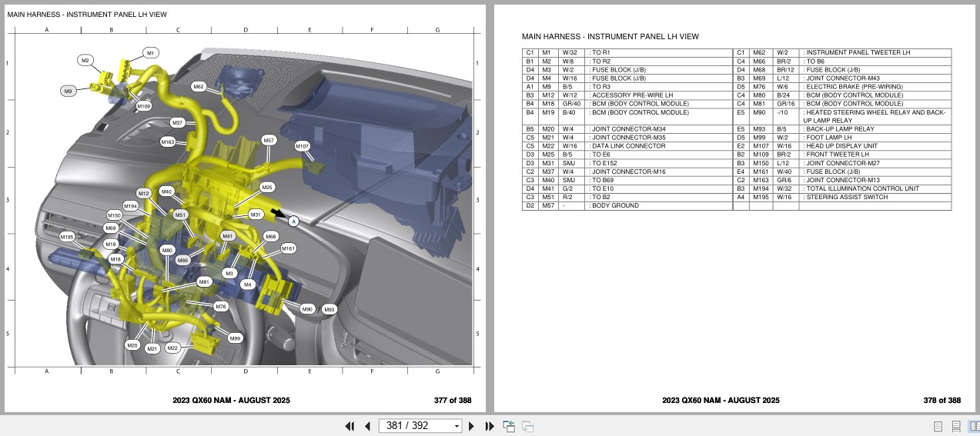Image resolution: width=980 pixels, height=436 pixels.
Task: Click 'JOINT CONNECTOR-M34' table entry
Action: point(630,129)
